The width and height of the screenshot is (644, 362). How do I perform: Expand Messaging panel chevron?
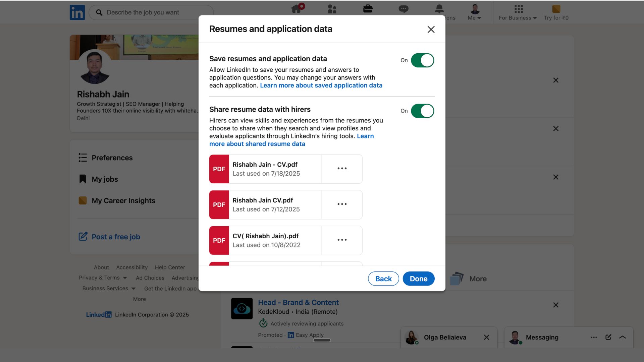pos(623,337)
